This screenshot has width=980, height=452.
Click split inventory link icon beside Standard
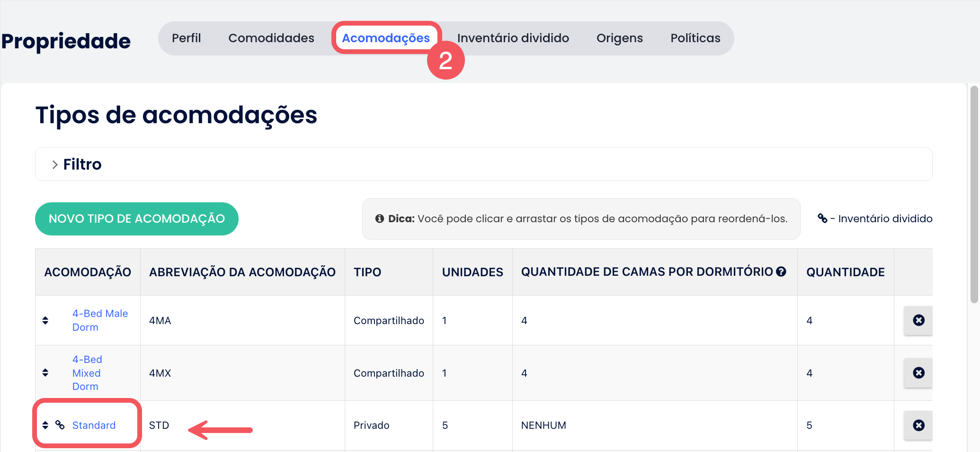60,425
